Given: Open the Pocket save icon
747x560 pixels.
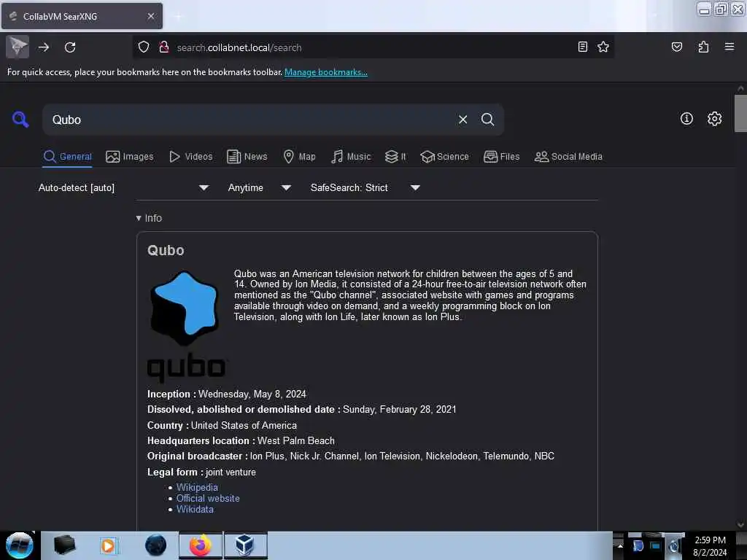Looking at the screenshot, I should [676, 47].
